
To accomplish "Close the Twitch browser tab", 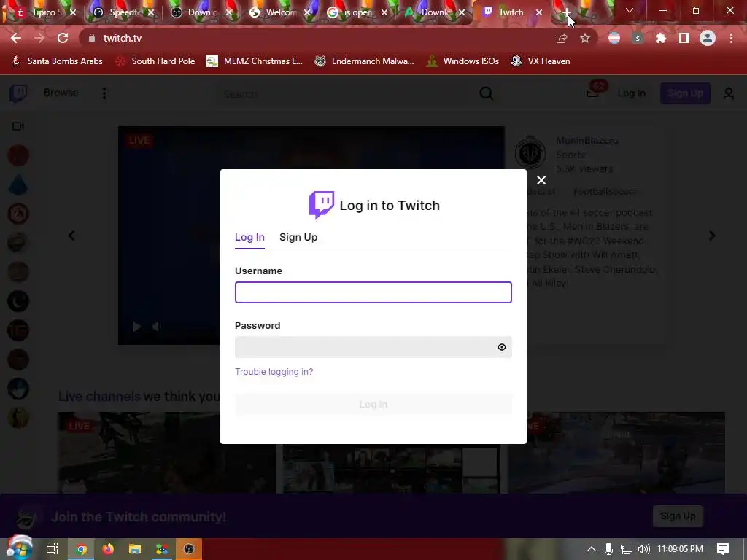I will point(539,12).
